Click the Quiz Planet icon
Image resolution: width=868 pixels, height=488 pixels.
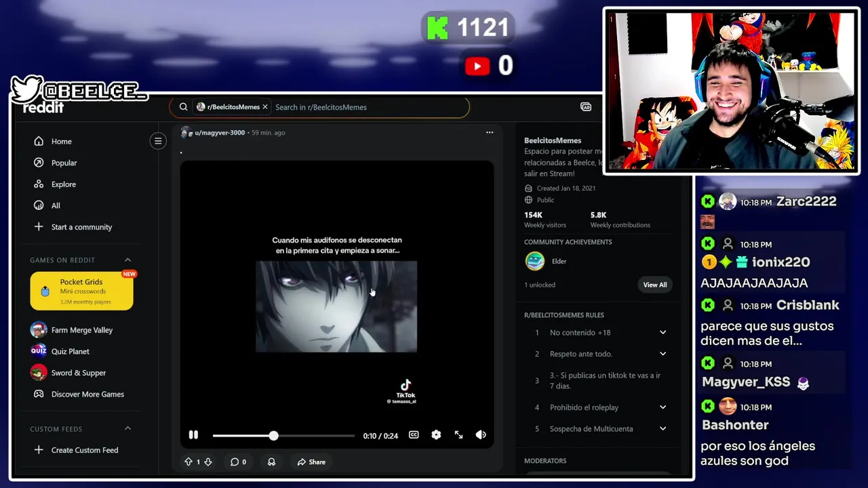point(39,351)
